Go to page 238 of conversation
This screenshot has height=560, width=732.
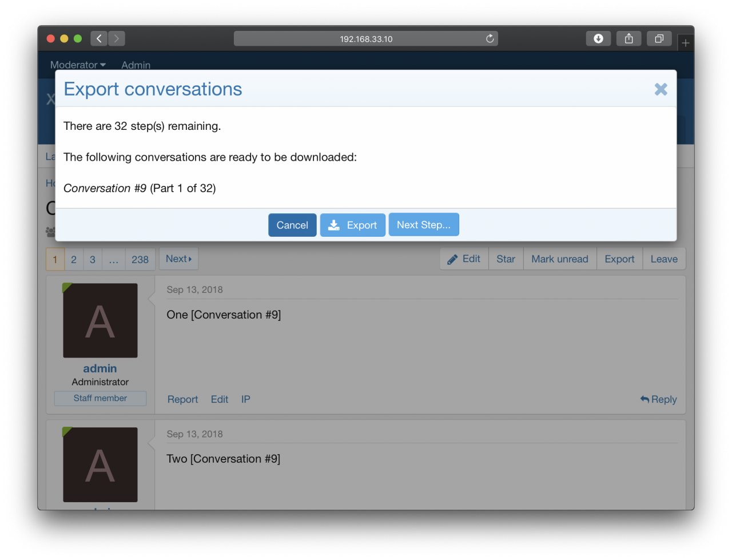pos(140,260)
